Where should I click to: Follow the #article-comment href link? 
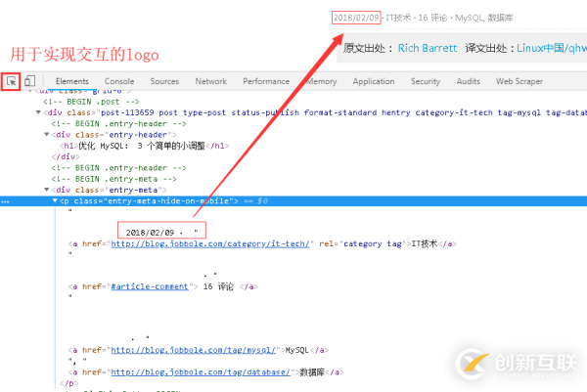tap(150, 286)
